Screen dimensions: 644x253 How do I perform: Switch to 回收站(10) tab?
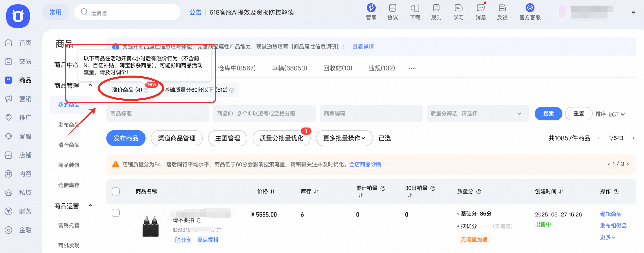[338, 68]
